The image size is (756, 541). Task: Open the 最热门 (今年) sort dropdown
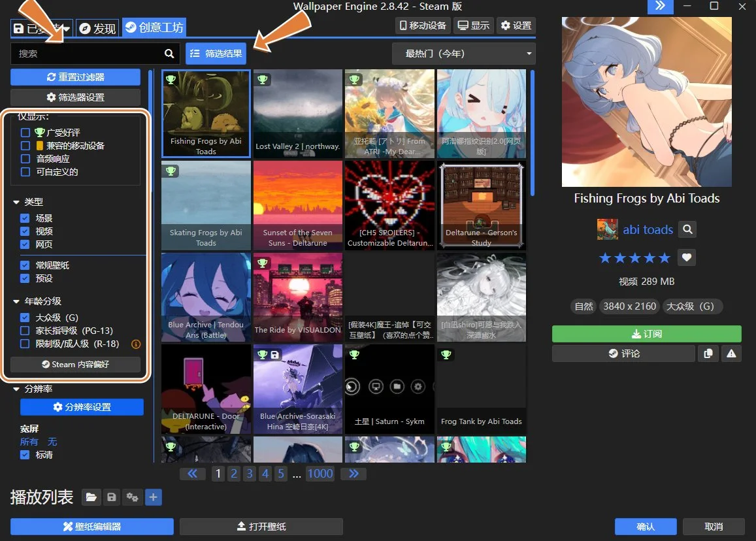pos(464,54)
